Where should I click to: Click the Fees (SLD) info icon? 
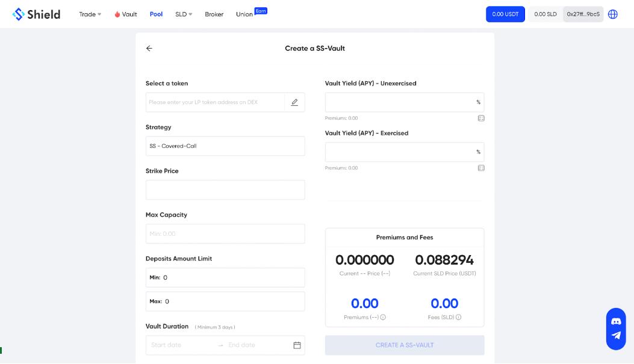pyautogui.click(x=459, y=317)
